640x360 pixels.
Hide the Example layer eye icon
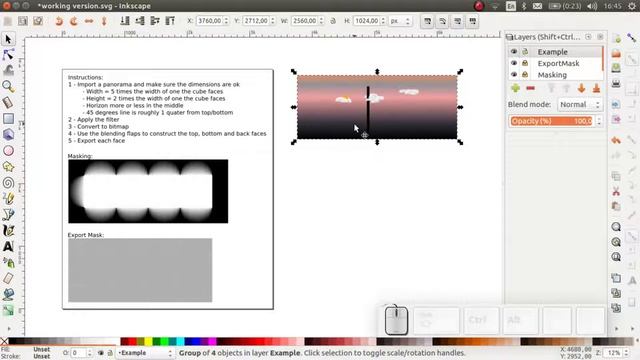(x=514, y=51)
